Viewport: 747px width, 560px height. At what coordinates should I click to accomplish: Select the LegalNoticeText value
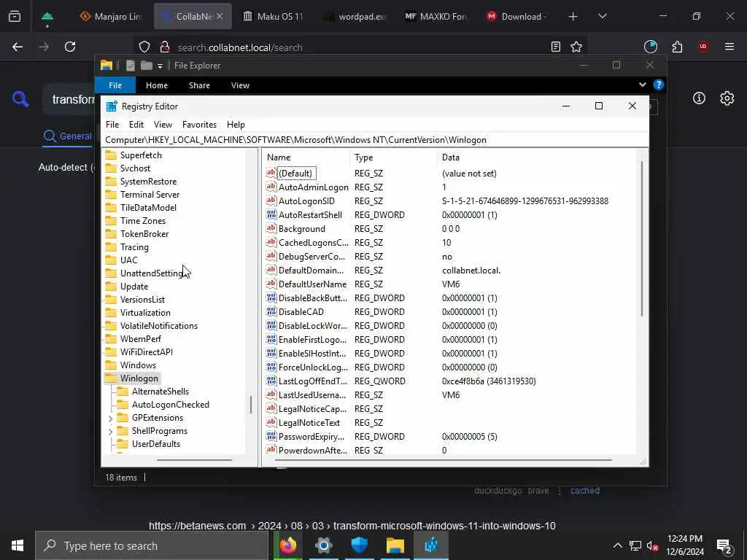(x=309, y=422)
